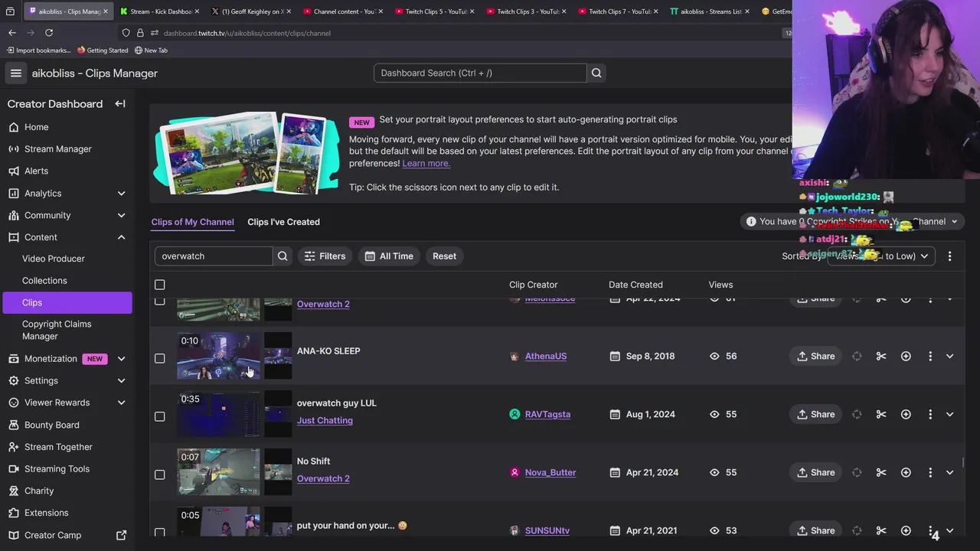Click the All Time date filter
The height and width of the screenshot is (551, 980).
click(389, 256)
